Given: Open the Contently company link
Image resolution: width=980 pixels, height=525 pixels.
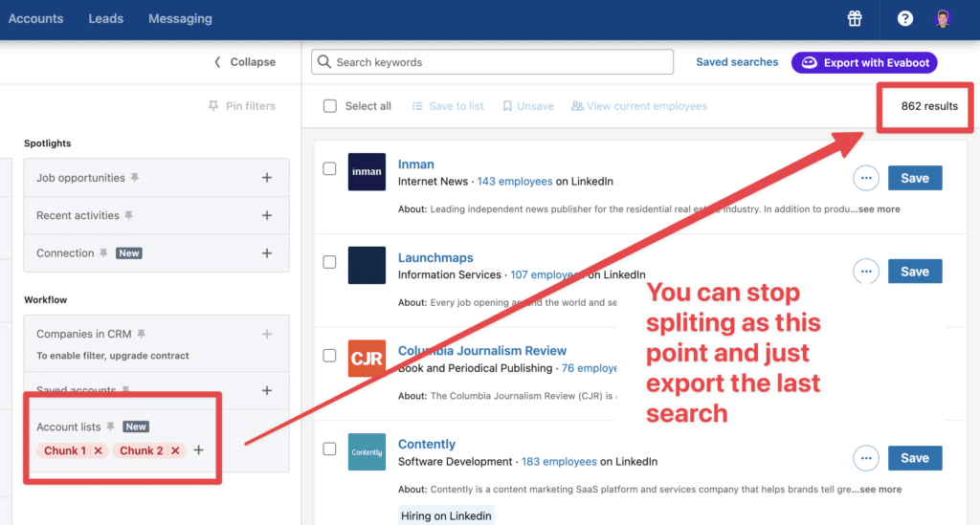Looking at the screenshot, I should coord(426,444).
